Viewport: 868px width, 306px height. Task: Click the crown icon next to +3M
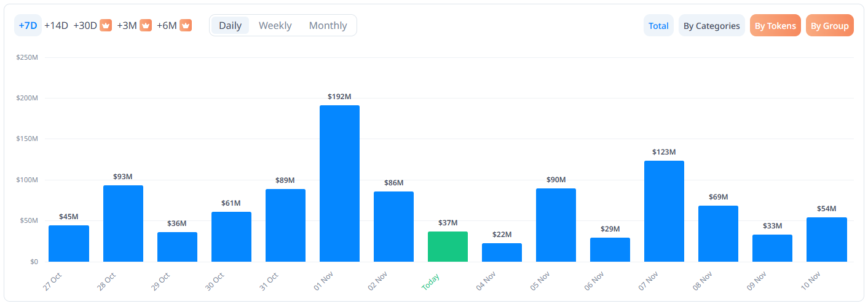pyautogui.click(x=146, y=25)
